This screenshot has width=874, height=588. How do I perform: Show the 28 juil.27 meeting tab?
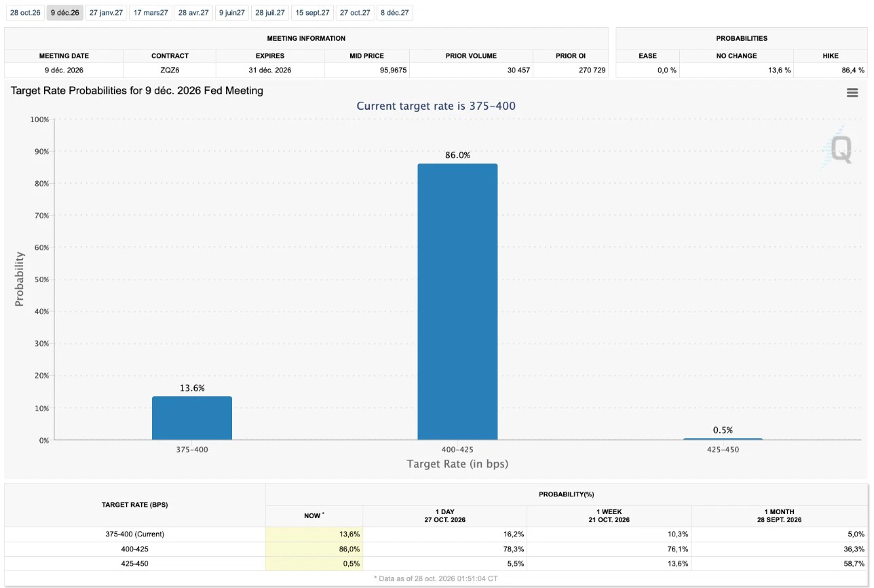click(x=270, y=13)
